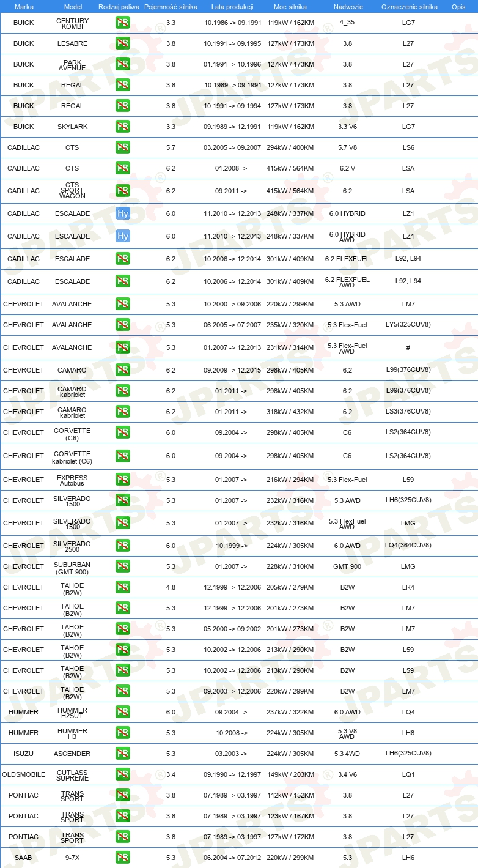The height and width of the screenshot is (868, 478).
Task: Click the power value 318kW / 432KM
Action: pyautogui.click(x=290, y=412)
